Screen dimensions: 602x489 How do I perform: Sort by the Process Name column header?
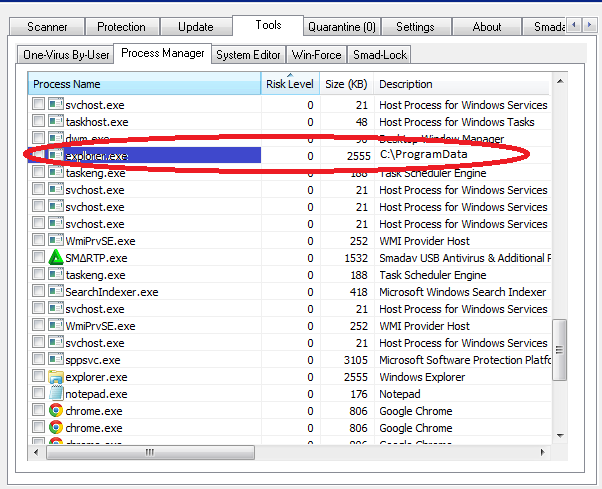coord(144,84)
